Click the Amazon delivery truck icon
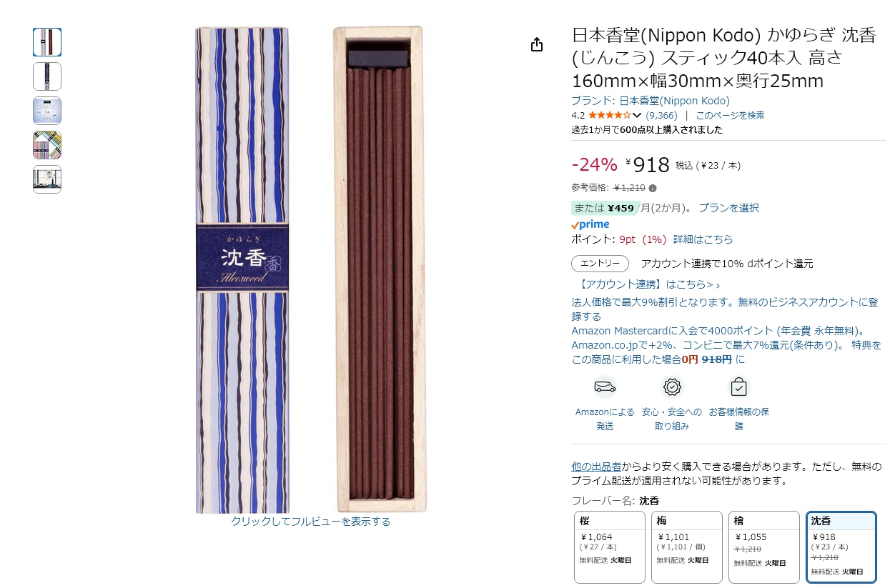Screen dimensions: 895x588 point(605,387)
